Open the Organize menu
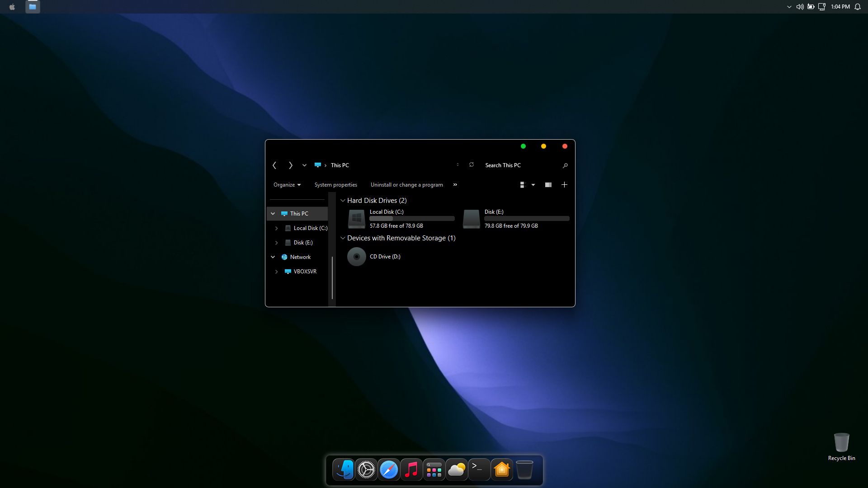Image resolution: width=868 pixels, height=488 pixels. pos(287,185)
